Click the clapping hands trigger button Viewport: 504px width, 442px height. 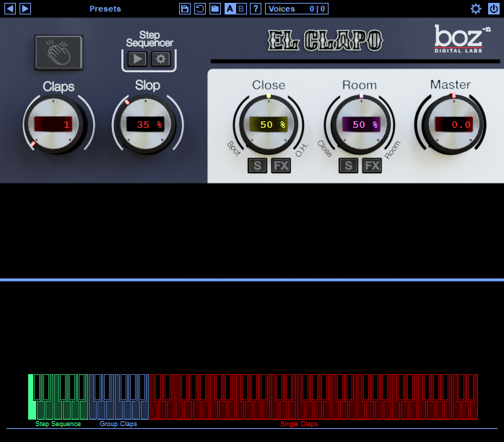click(x=58, y=52)
